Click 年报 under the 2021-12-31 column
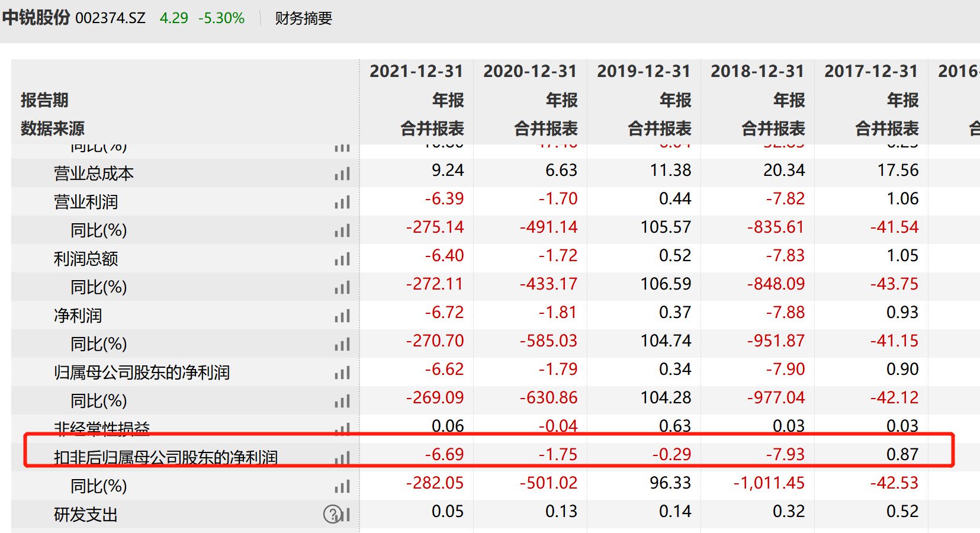 point(448,100)
